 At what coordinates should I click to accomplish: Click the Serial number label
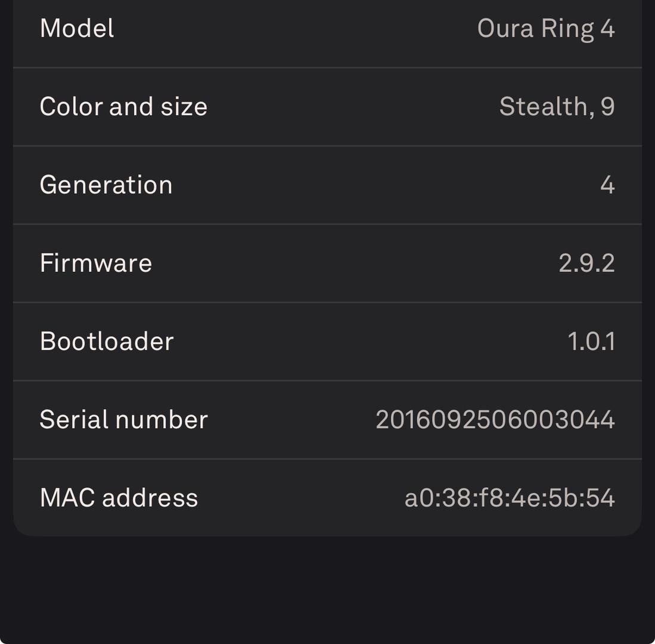click(x=123, y=419)
